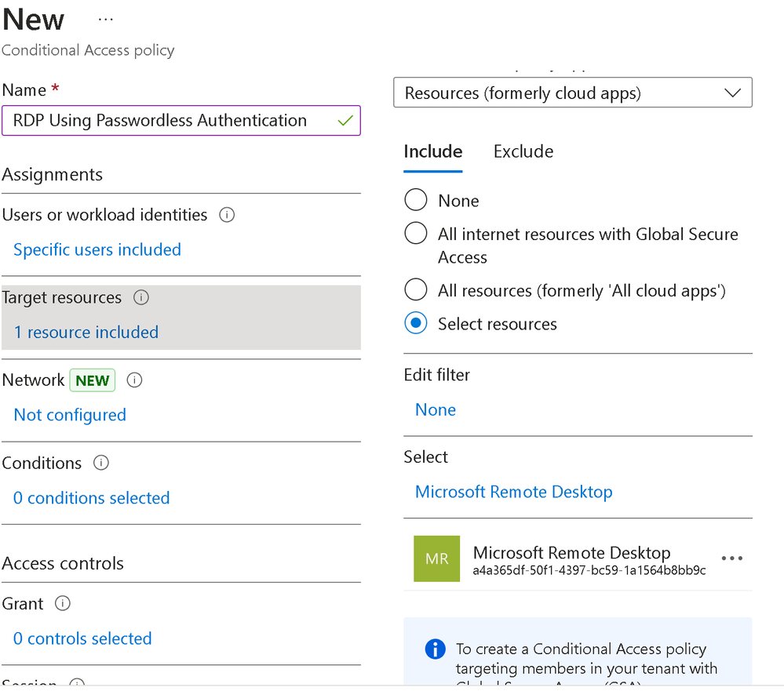Click app ID a4a365df-50f1-4397-bc59-1a1564b8bb9c
Screen dimensions: 784x691
pyautogui.click(x=589, y=570)
